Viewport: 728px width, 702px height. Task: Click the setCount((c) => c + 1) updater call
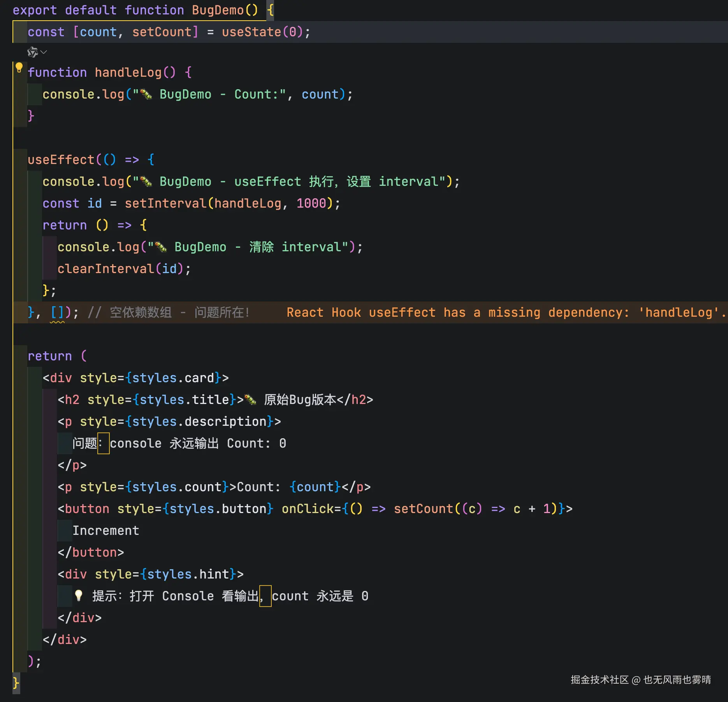475,509
